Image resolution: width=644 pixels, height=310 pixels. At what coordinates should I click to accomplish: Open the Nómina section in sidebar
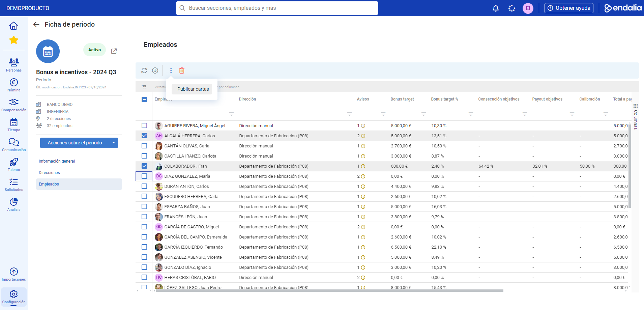(x=14, y=85)
